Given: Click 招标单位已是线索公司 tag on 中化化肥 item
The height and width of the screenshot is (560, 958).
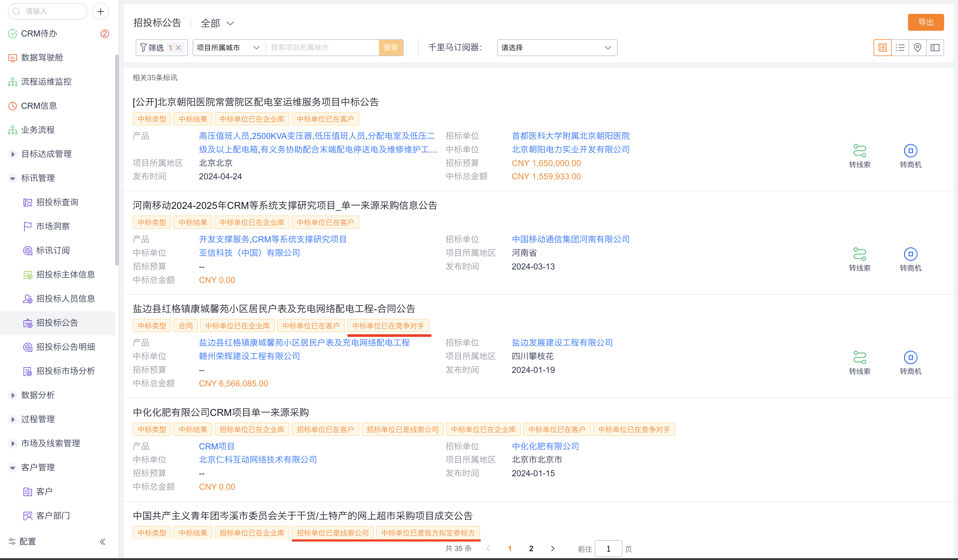Looking at the screenshot, I should click(x=402, y=429).
